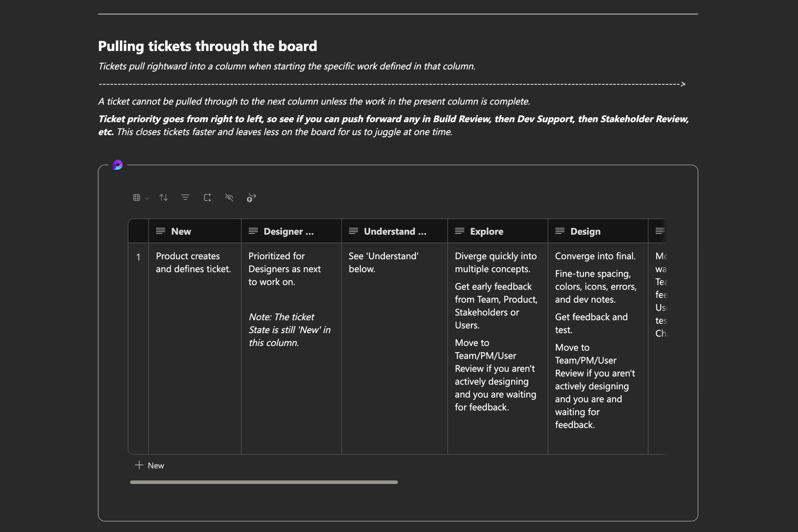Screen dimensions: 798x532
Task: Click the Understand column header
Action: [x=395, y=231]
